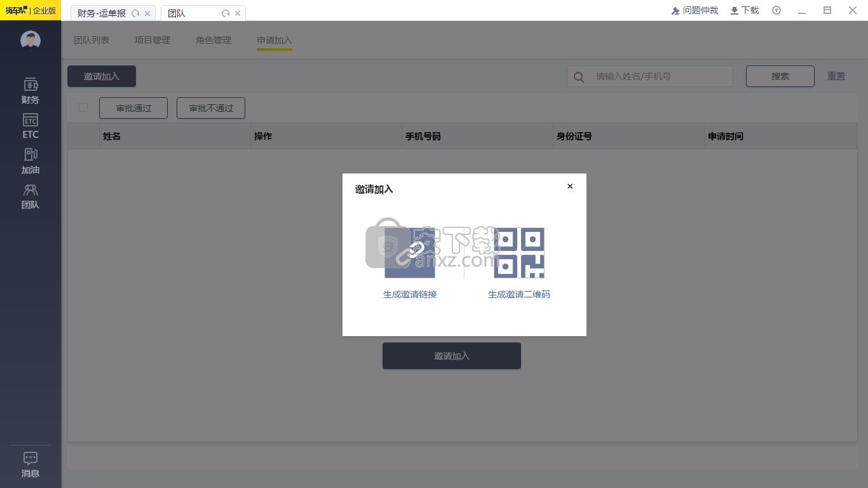Screen dimensions: 868x488
Task: Close the 团队 tab
Action: click(238, 13)
